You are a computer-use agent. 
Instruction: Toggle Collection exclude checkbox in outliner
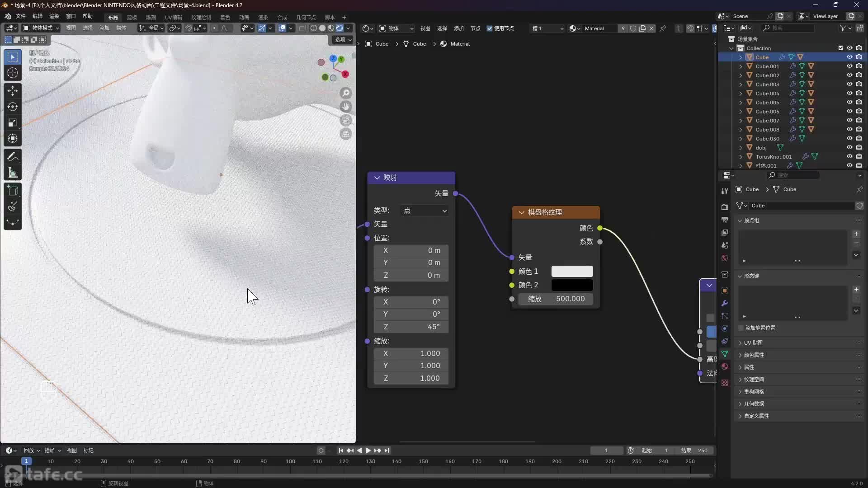pos(841,48)
